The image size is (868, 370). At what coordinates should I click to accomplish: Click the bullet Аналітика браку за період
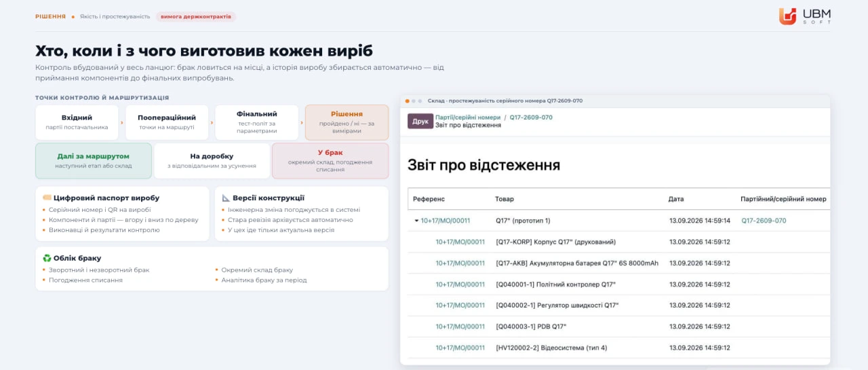264,280
